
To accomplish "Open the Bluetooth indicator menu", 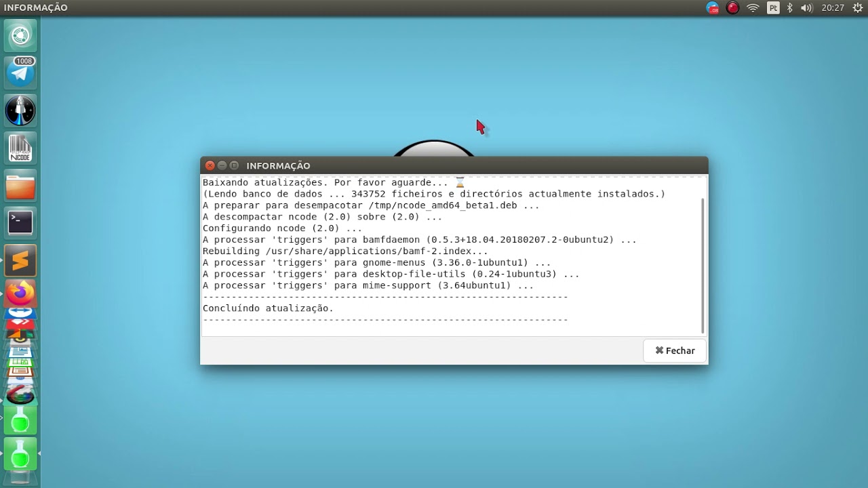I will pos(790,8).
